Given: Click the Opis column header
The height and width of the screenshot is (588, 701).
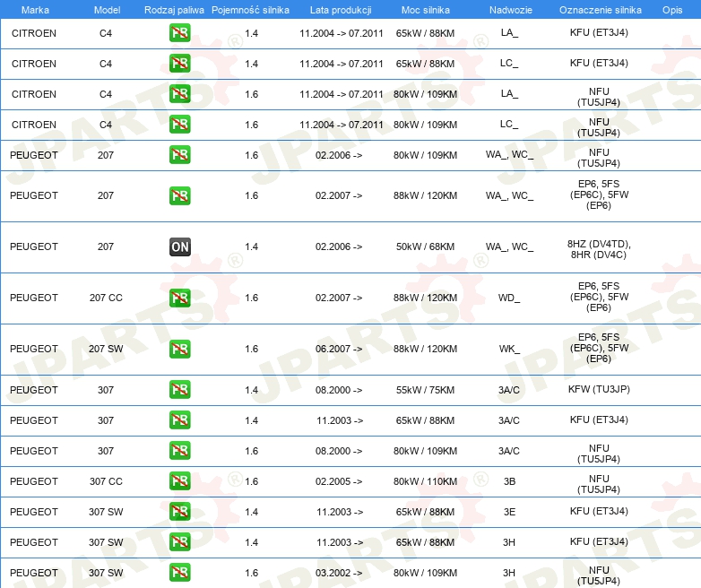Looking at the screenshot, I should [672, 10].
